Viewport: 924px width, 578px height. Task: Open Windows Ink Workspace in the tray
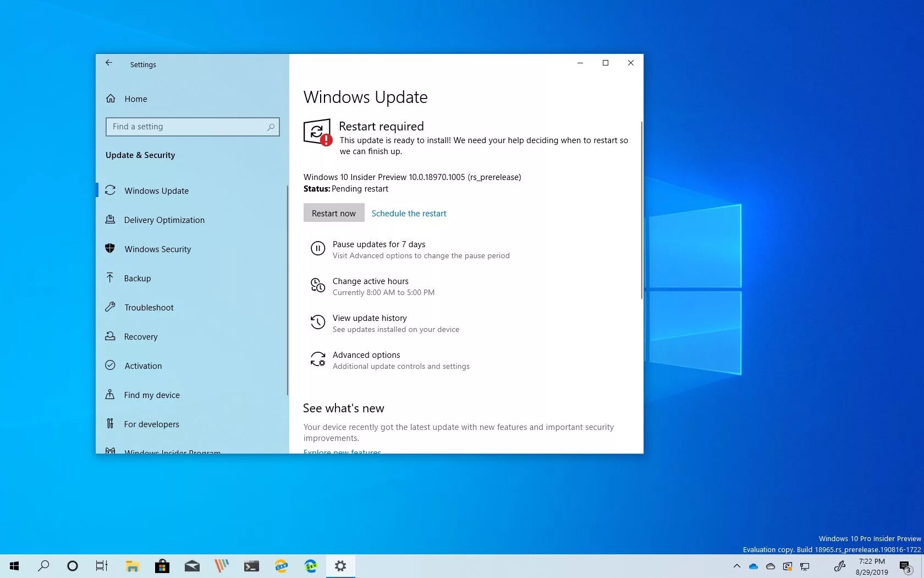839,566
